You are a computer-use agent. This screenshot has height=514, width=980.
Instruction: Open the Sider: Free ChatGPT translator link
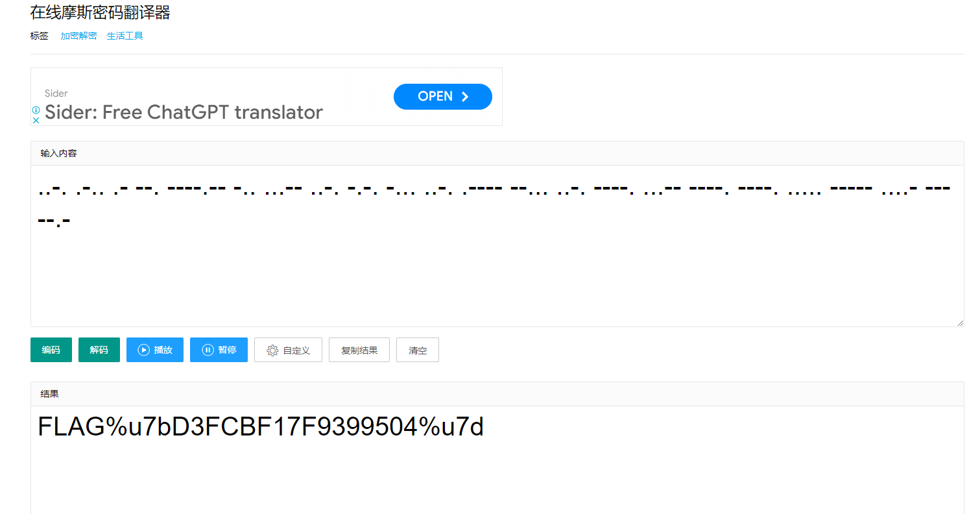tap(184, 112)
